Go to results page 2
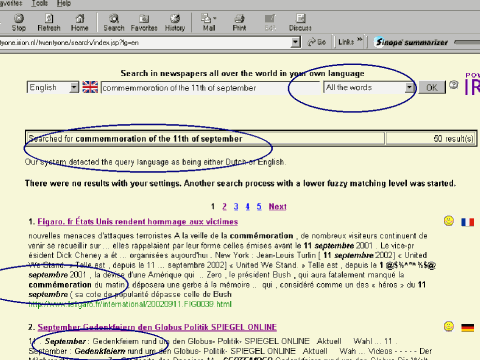480x360 pixels. pyautogui.click(x=224, y=207)
